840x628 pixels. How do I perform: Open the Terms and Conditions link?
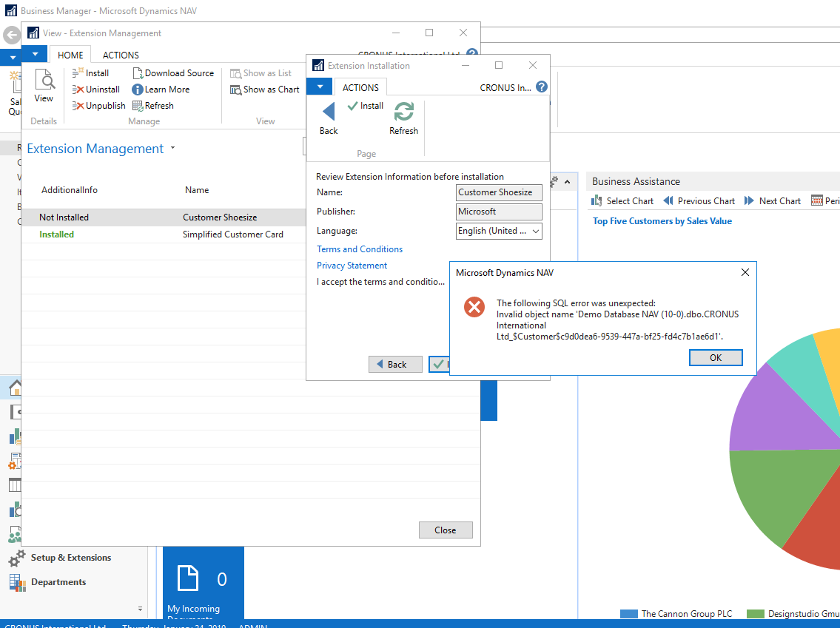point(360,249)
